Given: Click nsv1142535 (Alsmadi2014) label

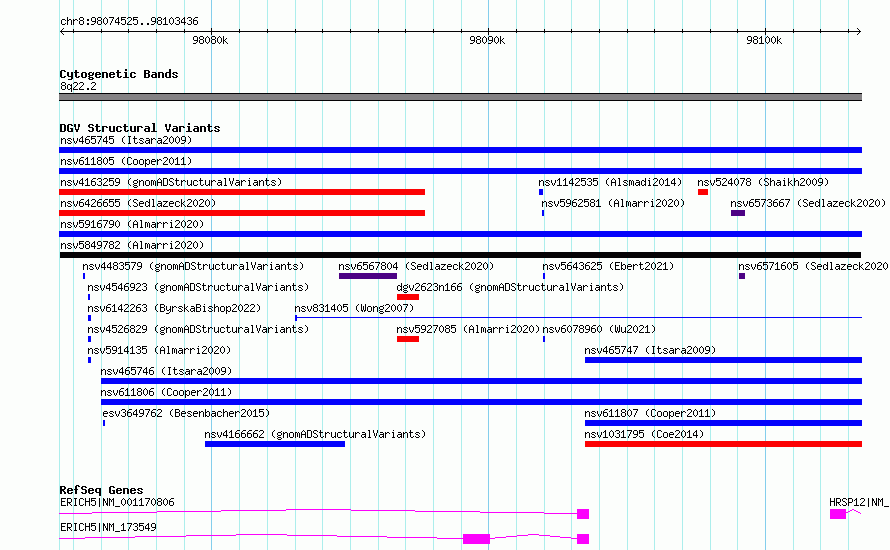Looking at the screenshot, I should 610,182.
